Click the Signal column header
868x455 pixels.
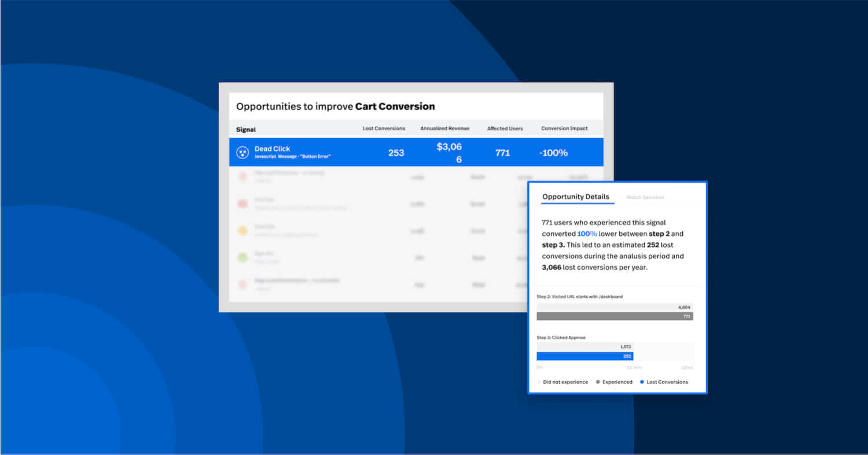click(x=246, y=130)
